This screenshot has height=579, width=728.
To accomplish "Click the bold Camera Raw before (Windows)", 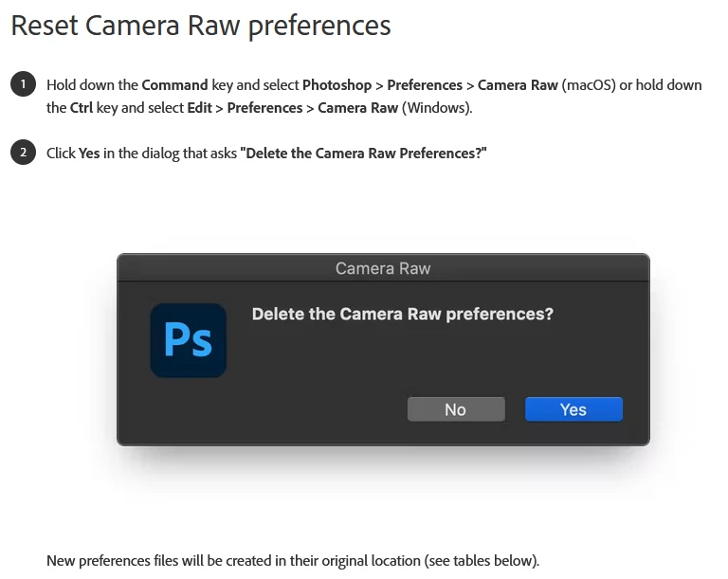I will 358,108.
